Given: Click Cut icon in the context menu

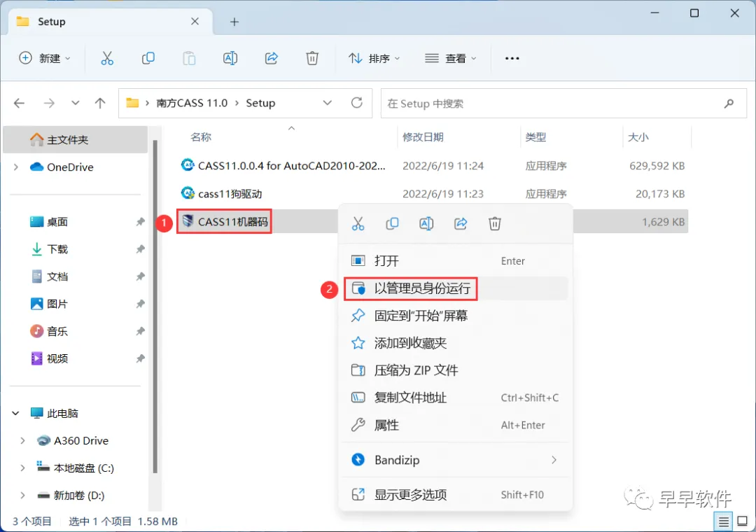Looking at the screenshot, I should pyautogui.click(x=358, y=223).
